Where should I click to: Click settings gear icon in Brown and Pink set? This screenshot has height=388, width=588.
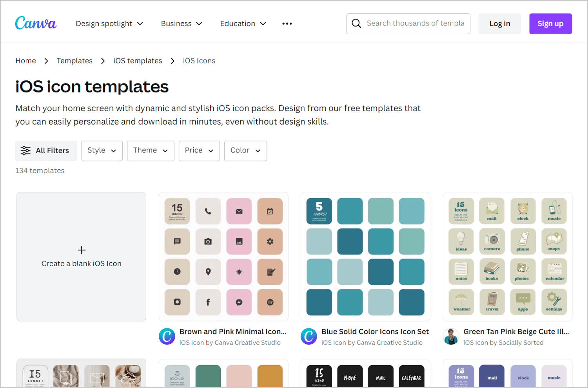click(x=270, y=241)
